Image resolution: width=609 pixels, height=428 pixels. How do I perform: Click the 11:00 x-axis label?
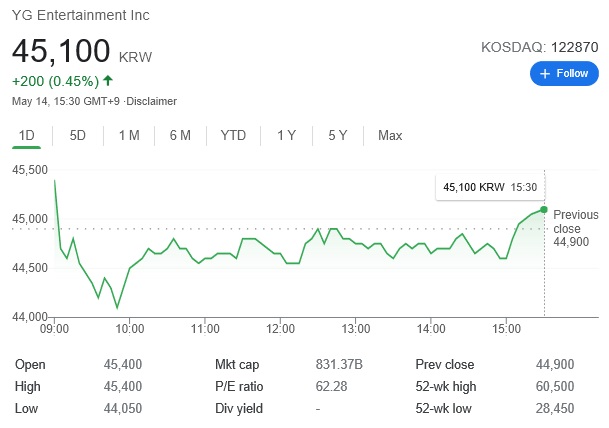pyautogui.click(x=205, y=329)
